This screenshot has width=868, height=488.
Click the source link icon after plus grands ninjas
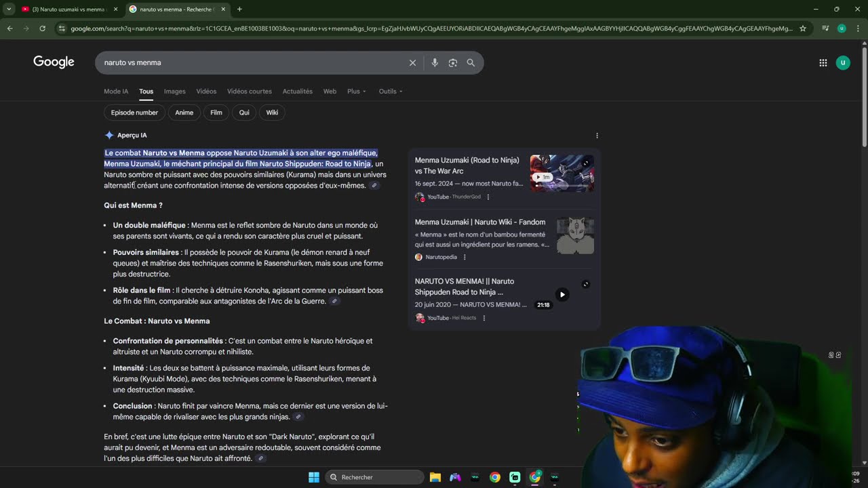298,418
